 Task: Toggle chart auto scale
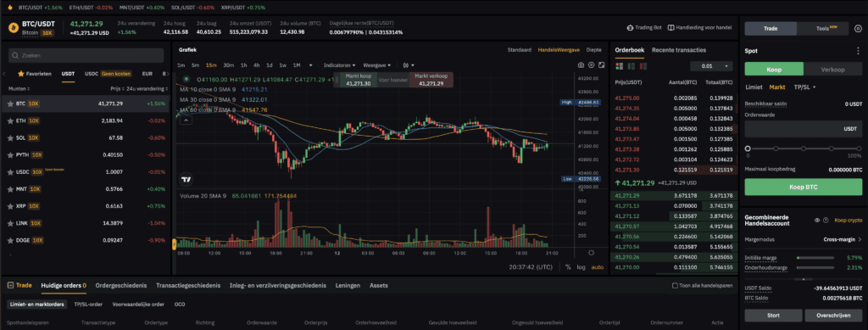click(x=598, y=267)
